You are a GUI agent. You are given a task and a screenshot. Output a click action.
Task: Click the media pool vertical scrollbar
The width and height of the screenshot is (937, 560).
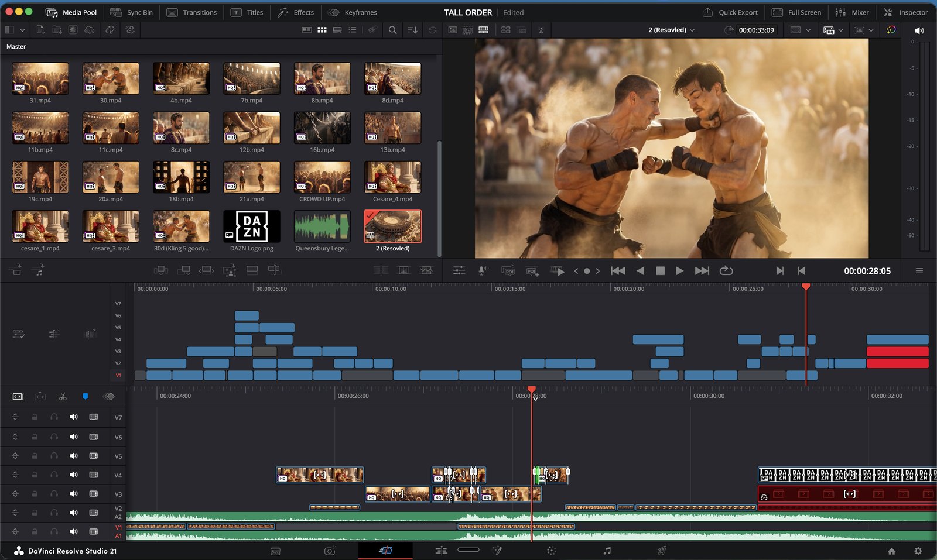pos(440,199)
